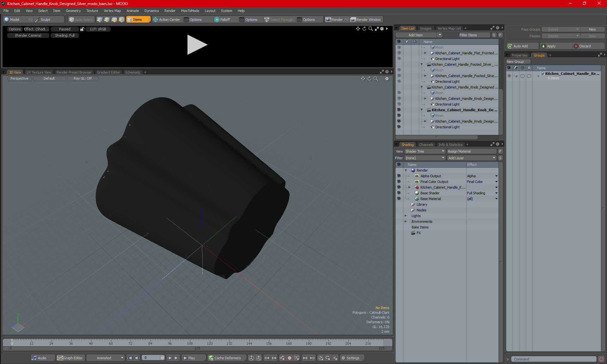Activate the Vertices selection mode icon
Image resolution: width=607 pixels, height=364 pixels.
[100, 20]
